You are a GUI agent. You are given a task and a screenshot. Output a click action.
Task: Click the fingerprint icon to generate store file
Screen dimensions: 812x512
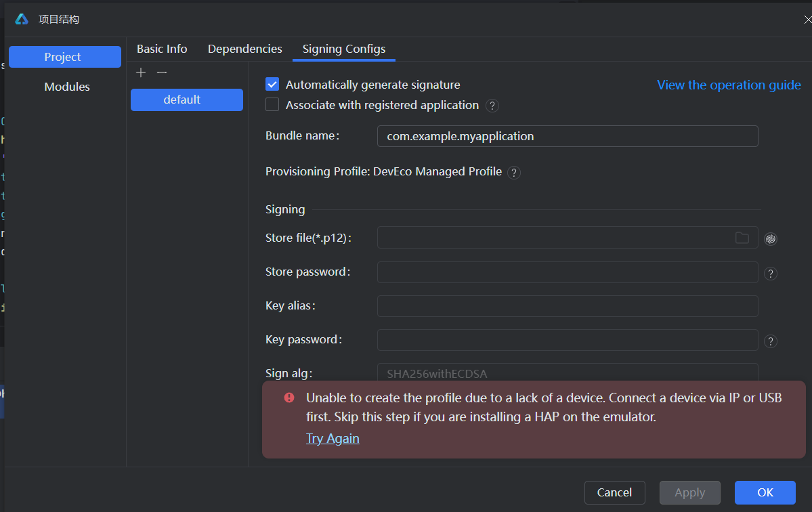pos(770,238)
